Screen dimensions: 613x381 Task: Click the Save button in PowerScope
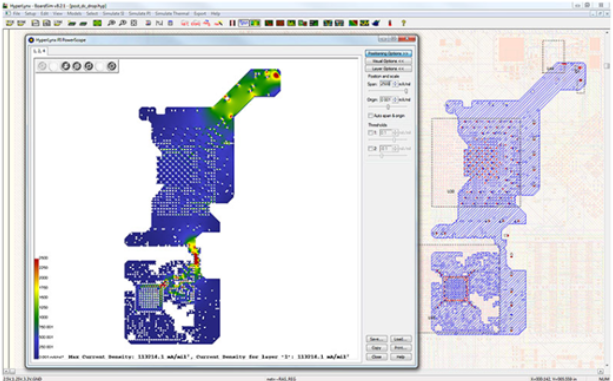[x=376, y=339]
